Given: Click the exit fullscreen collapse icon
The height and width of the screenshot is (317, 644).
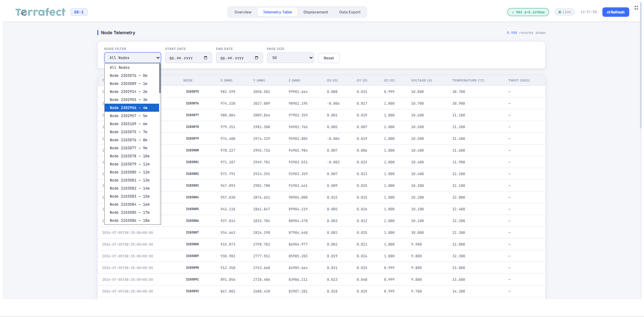Looking at the screenshot, I should click(636, 7).
